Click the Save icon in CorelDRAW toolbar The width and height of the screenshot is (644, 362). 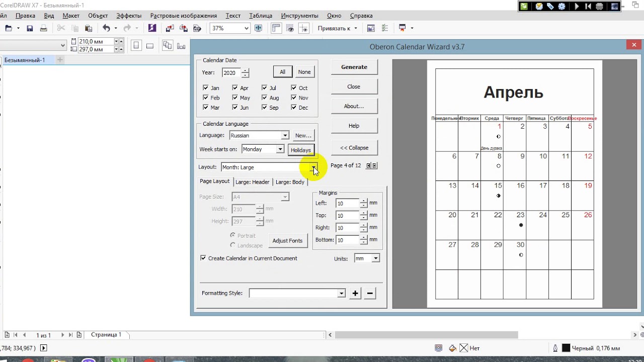pos(30,28)
